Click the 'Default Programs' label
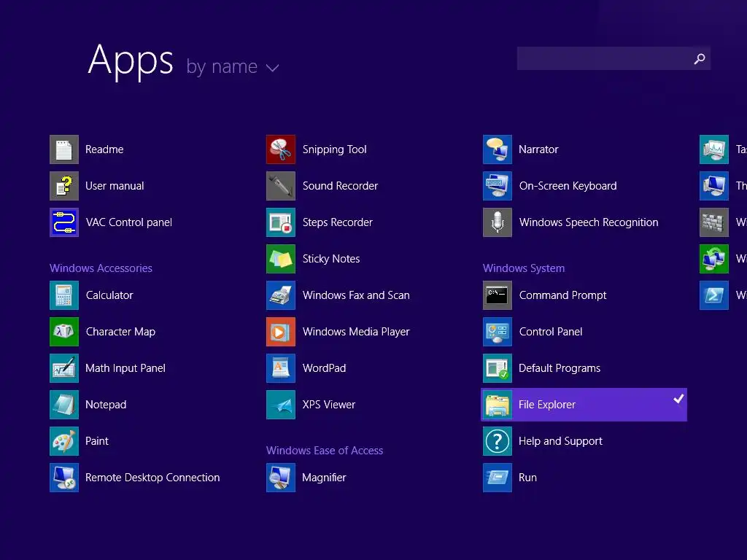The height and width of the screenshot is (560, 747). click(x=560, y=368)
